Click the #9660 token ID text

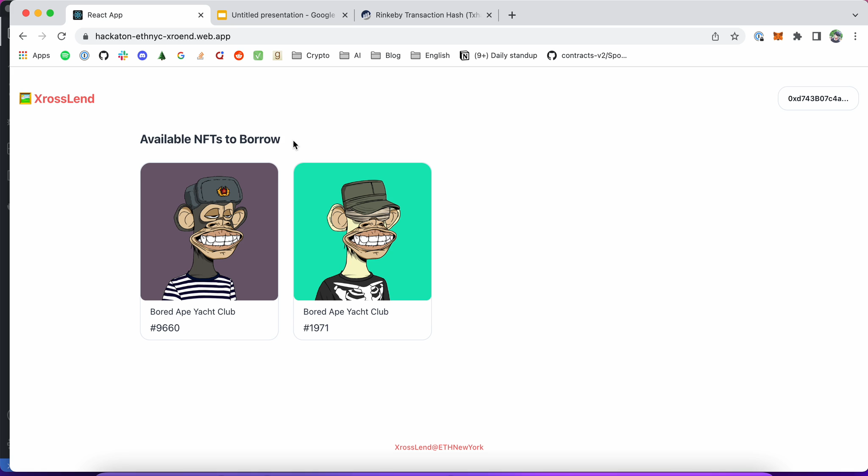[x=165, y=328]
